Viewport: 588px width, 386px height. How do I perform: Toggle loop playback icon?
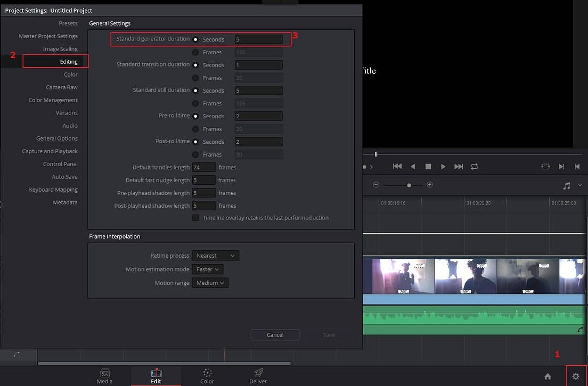pyautogui.click(x=475, y=167)
